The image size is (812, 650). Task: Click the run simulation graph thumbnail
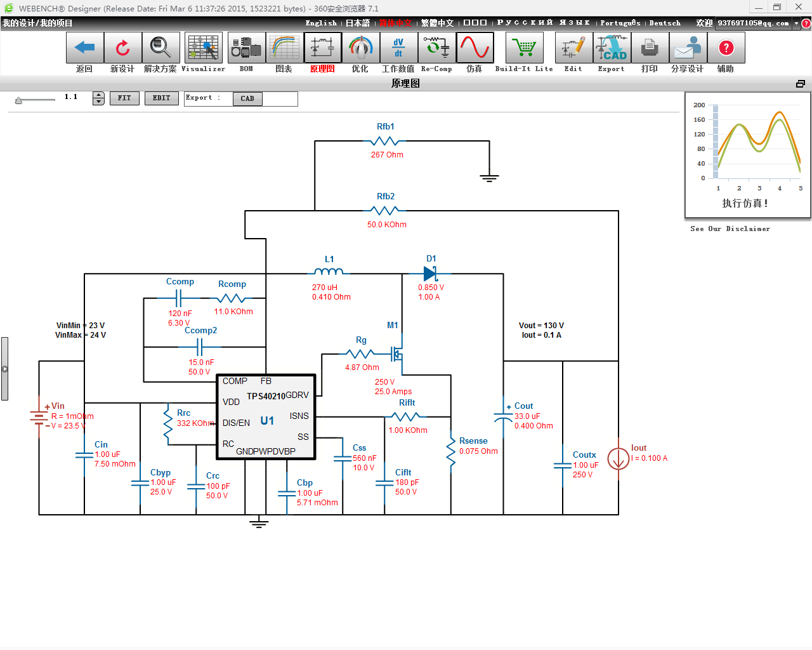[x=748, y=156]
